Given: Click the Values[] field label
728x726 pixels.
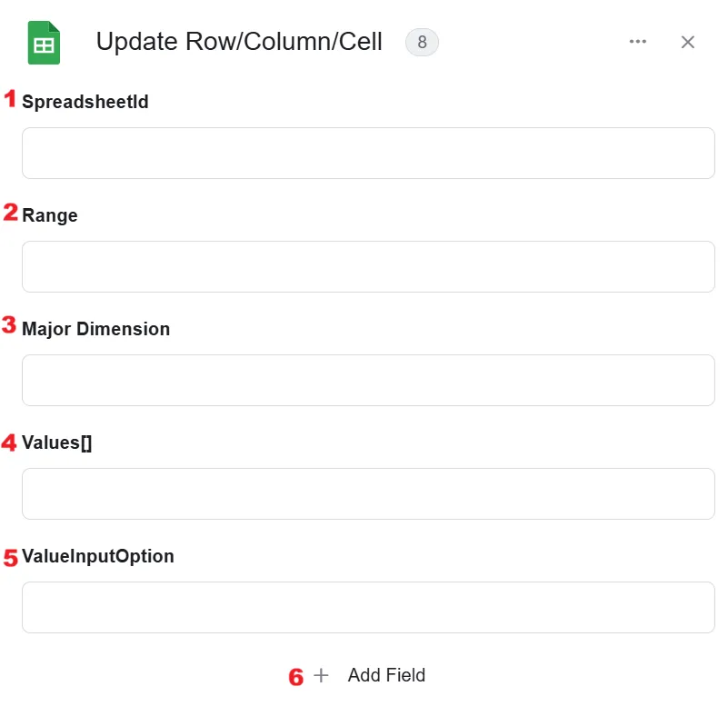Looking at the screenshot, I should tap(56, 443).
